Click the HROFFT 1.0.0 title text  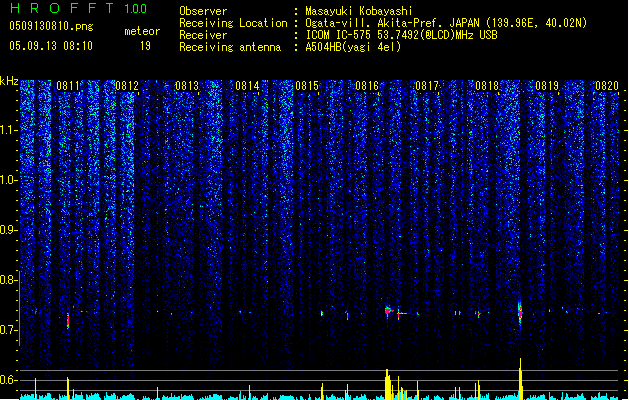[x=78, y=8]
